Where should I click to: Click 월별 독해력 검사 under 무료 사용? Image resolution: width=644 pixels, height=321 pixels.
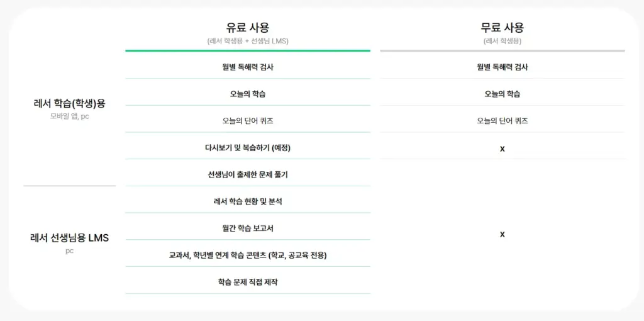[502, 67]
